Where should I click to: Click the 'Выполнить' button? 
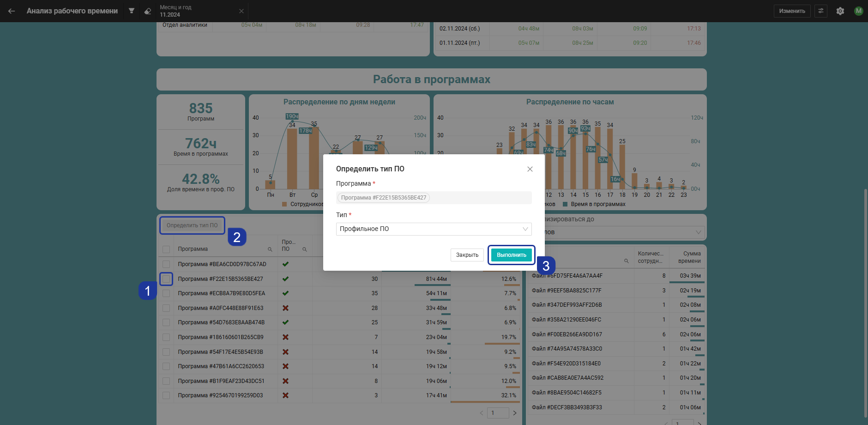(x=512, y=255)
